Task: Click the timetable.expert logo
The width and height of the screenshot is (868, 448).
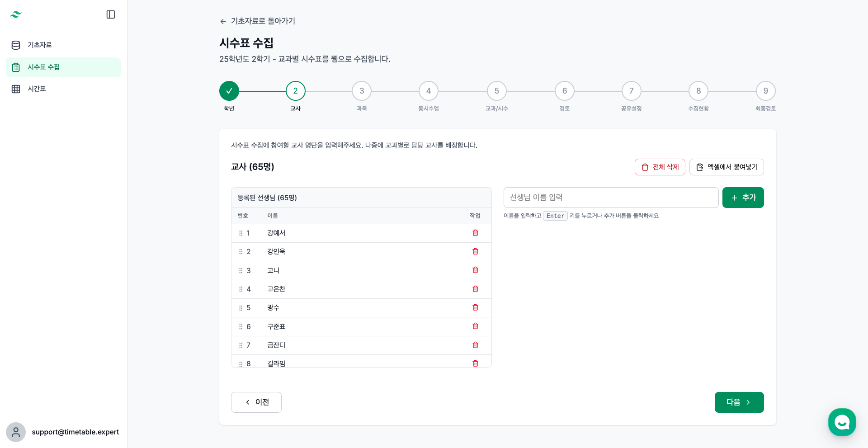Action: pyautogui.click(x=16, y=14)
